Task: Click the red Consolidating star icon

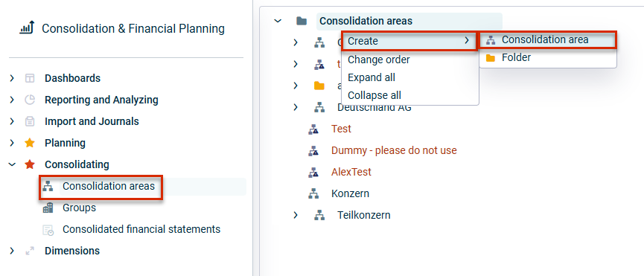Action: [x=30, y=164]
